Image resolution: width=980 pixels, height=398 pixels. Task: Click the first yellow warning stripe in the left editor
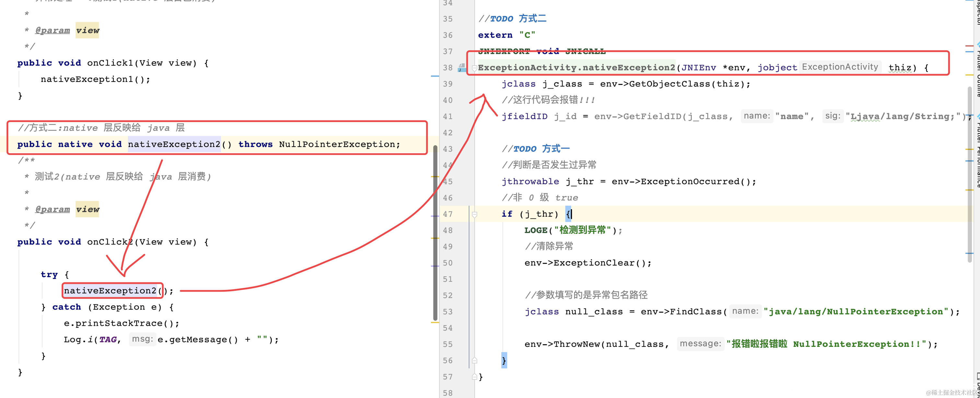click(435, 177)
